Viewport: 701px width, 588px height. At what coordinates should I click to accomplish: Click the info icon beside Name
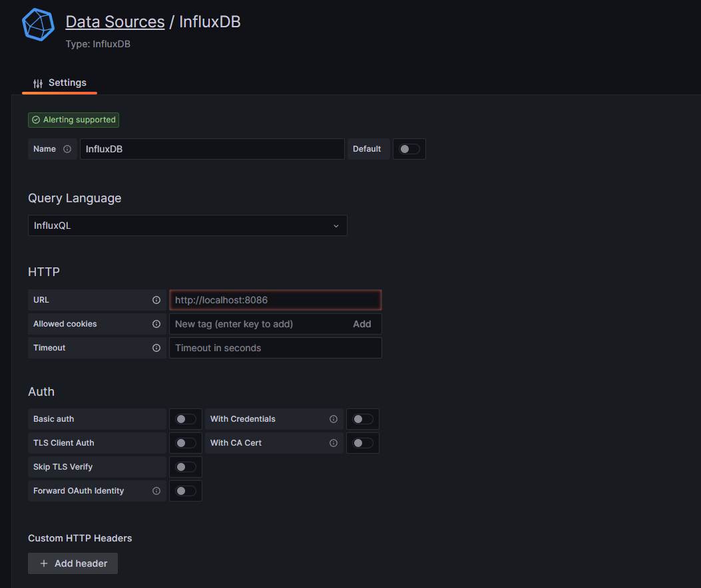coord(67,149)
